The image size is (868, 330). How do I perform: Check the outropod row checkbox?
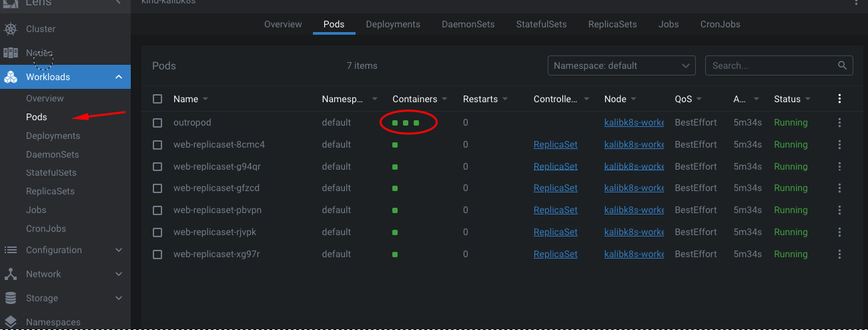point(157,123)
